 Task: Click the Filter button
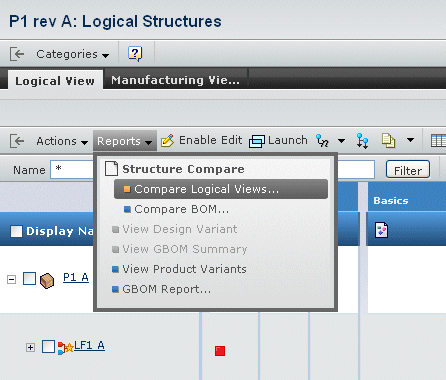tap(408, 170)
